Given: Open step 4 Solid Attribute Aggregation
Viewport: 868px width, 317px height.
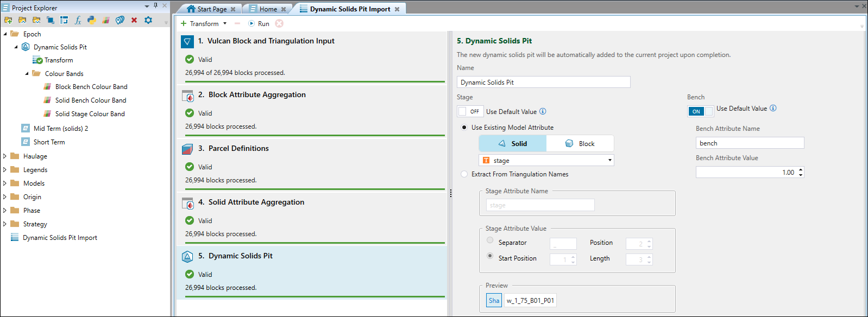Looking at the screenshot, I should pyautogui.click(x=311, y=218).
